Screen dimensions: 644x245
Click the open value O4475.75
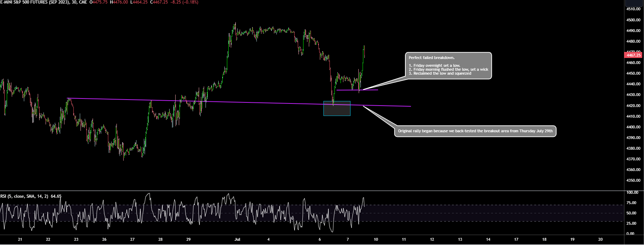click(99, 2)
